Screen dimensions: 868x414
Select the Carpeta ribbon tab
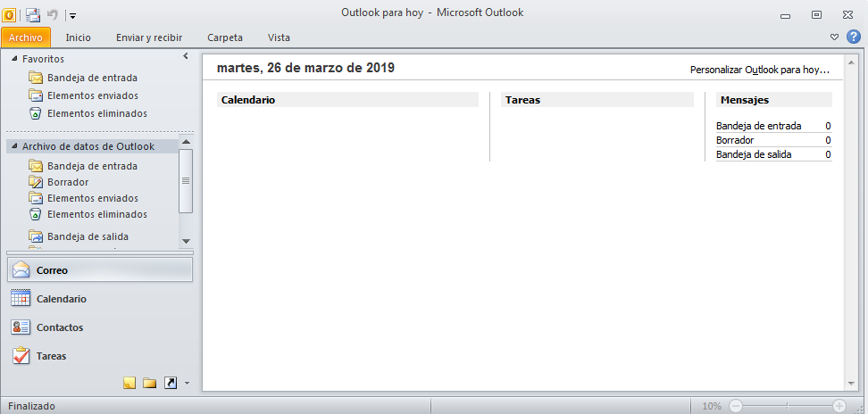coord(225,37)
